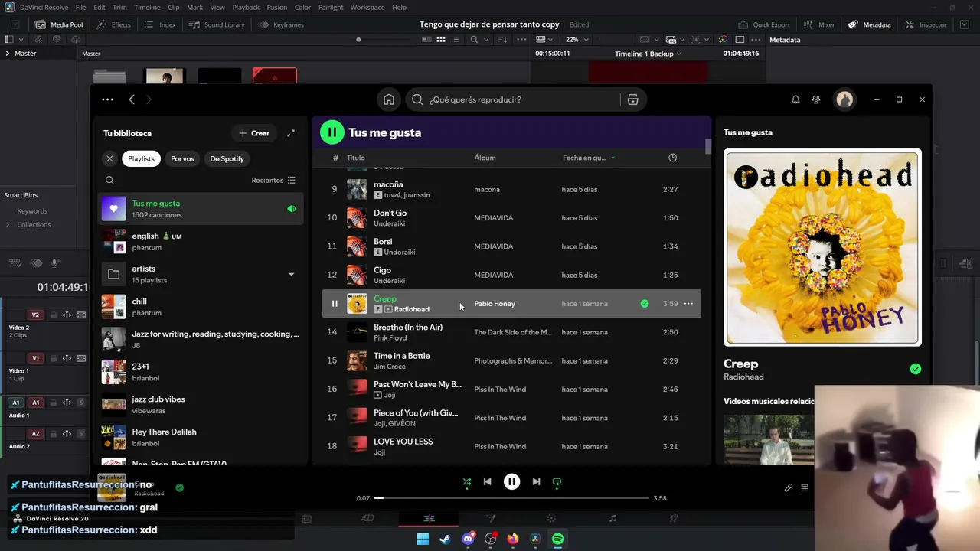
Task: Open the chill playlist
Action: [x=201, y=307]
